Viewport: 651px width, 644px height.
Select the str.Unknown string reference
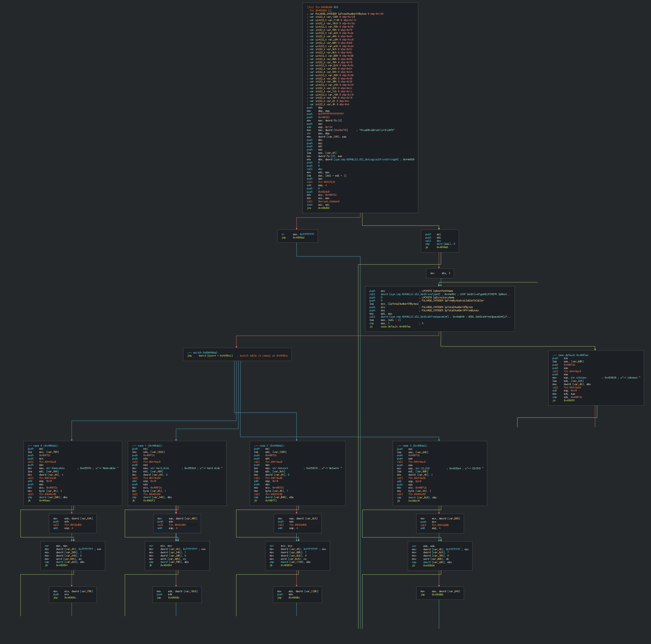578,378
